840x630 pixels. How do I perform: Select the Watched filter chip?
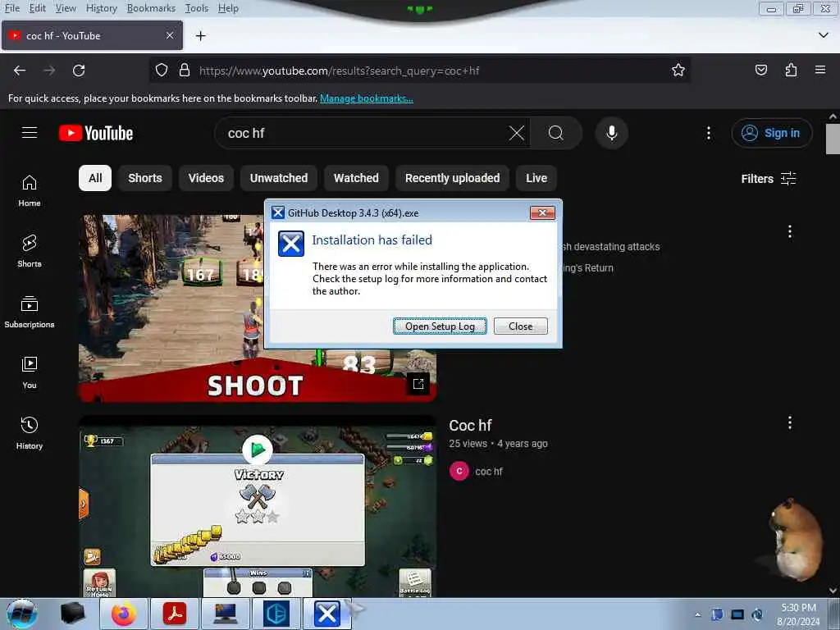click(356, 178)
